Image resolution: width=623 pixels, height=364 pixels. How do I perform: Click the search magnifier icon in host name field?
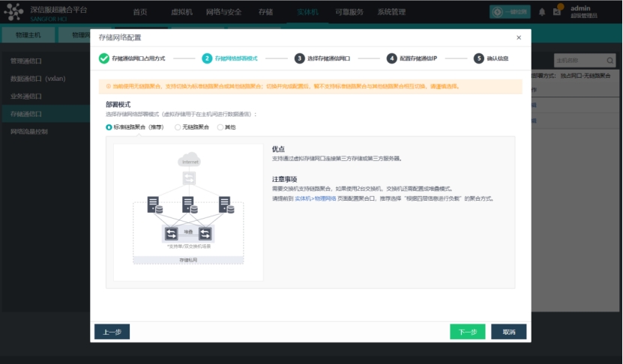[610, 61]
